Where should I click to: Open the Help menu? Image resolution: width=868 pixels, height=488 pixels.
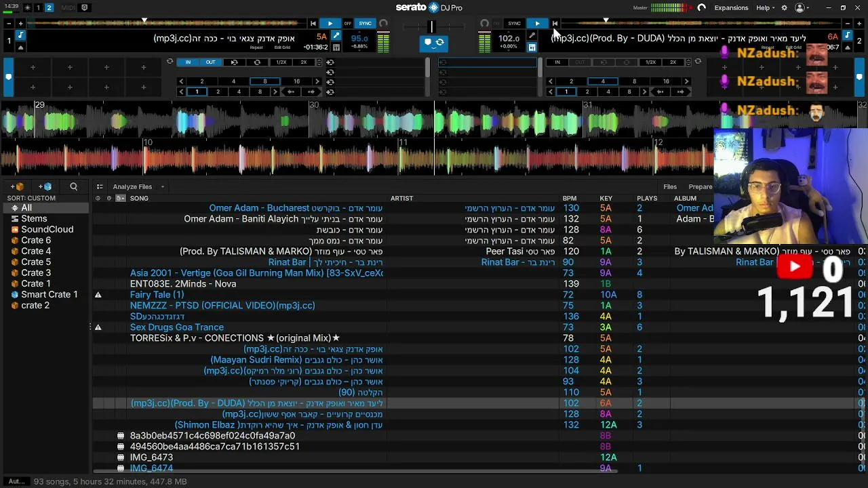point(766,7)
